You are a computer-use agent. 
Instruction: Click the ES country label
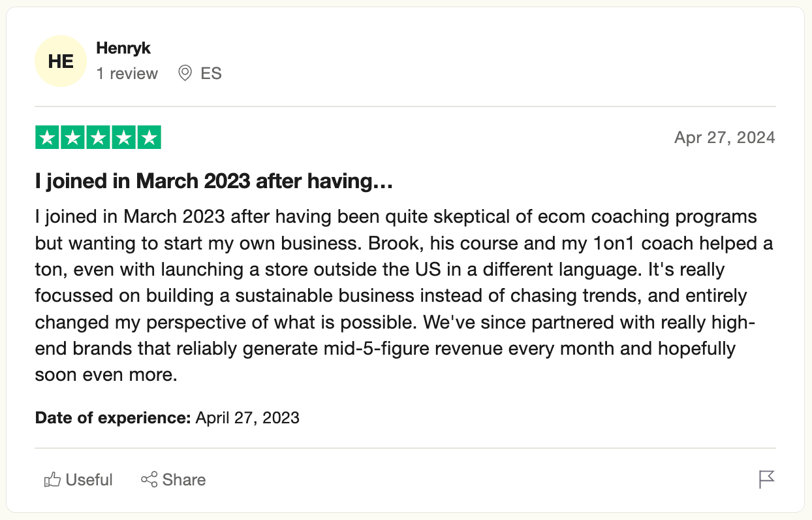tap(211, 74)
